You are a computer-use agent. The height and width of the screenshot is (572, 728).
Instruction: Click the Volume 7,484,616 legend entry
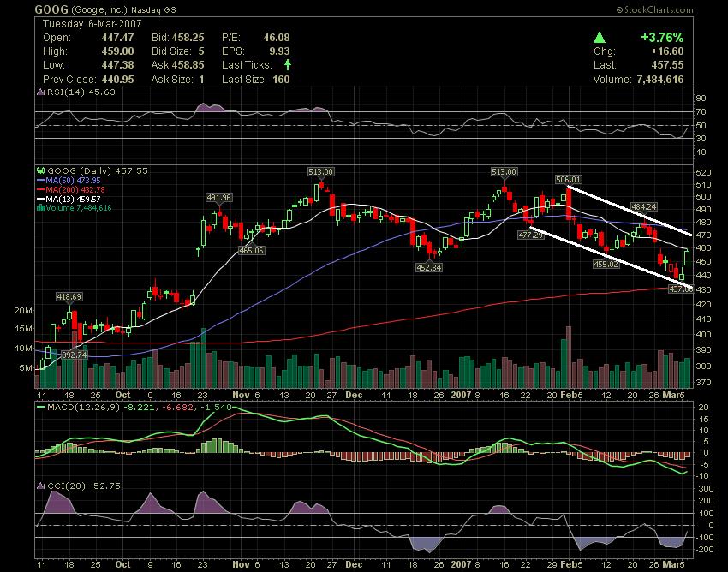[x=79, y=208]
